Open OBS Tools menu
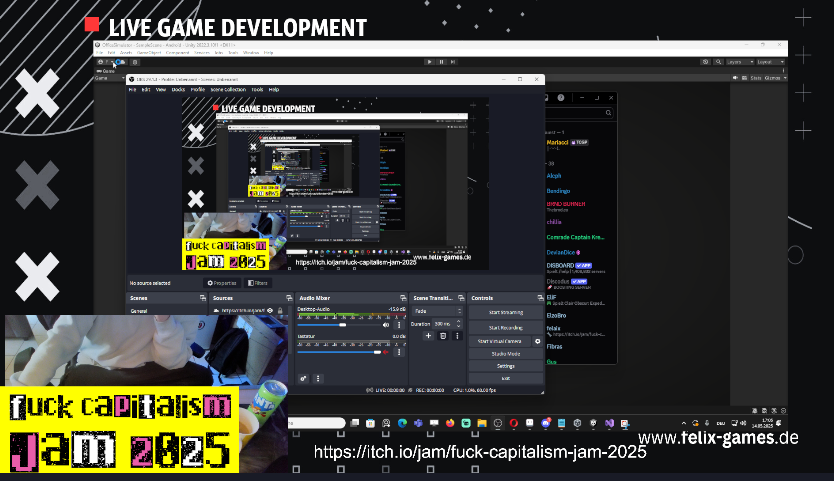The image size is (834, 481). [x=257, y=89]
